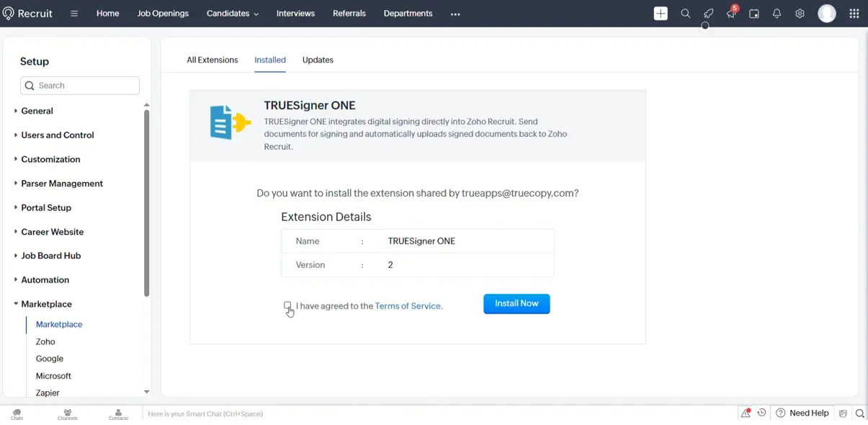Open the Departments module
868x425 pixels.
pyautogui.click(x=408, y=14)
